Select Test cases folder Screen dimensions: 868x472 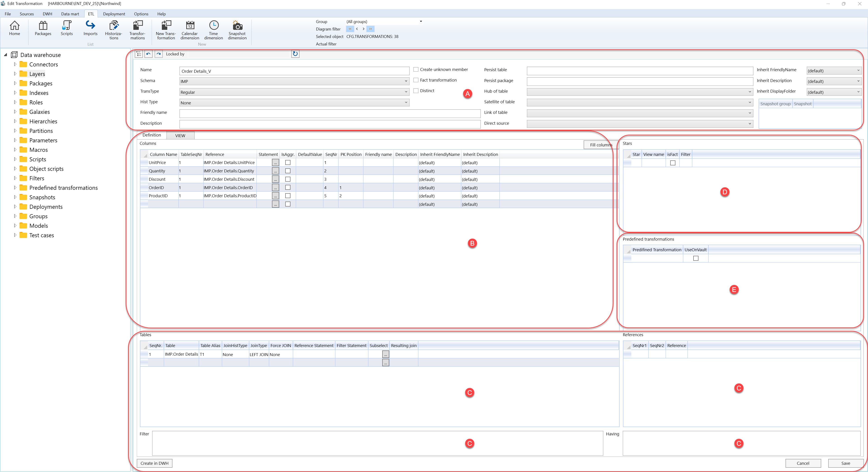[x=41, y=235]
